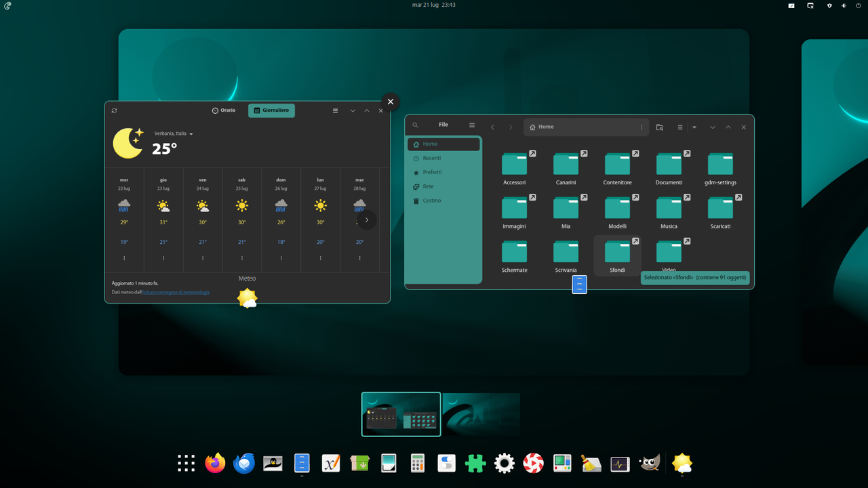Viewport: 868px width, 488px height.
Task: Select the Giornaliero toggle
Action: [271, 110]
